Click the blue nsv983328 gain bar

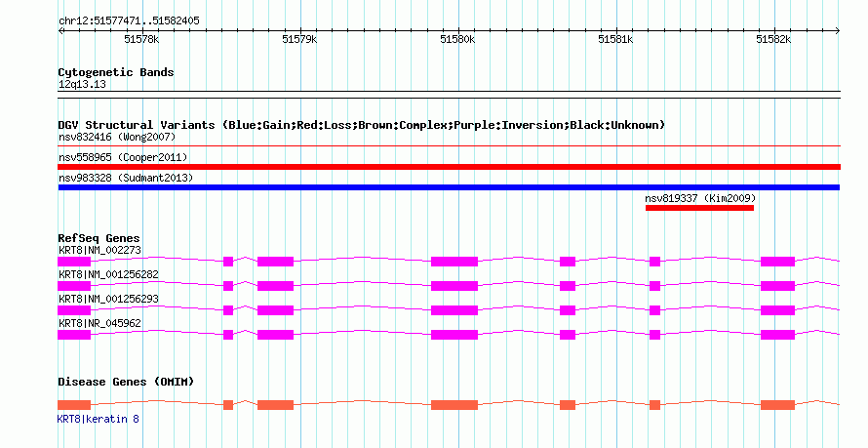tap(449, 187)
